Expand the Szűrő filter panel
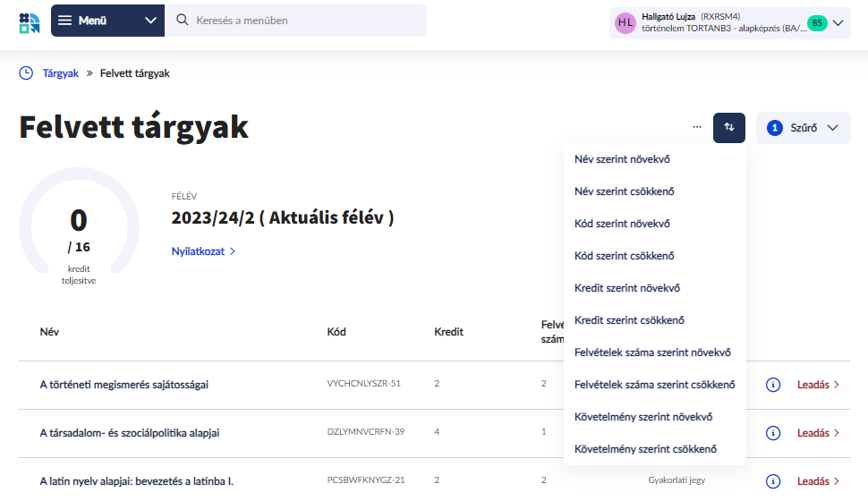868x501 pixels. [x=803, y=128]
